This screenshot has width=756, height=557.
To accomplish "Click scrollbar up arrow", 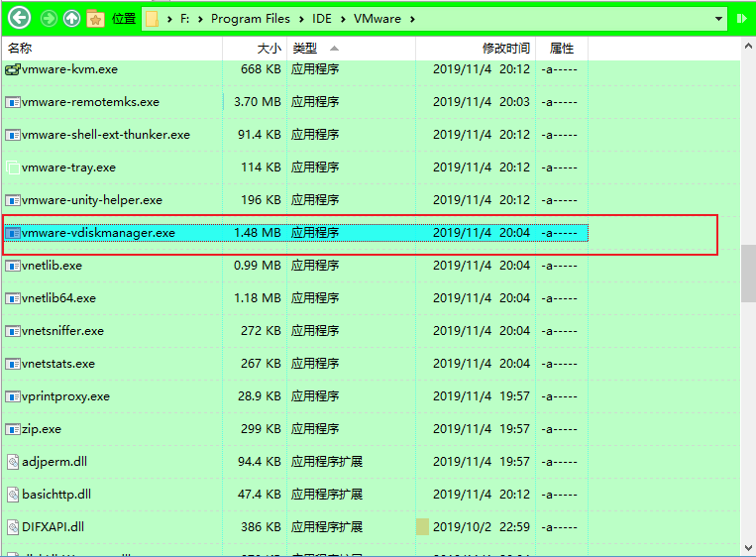I will [748, 47].
